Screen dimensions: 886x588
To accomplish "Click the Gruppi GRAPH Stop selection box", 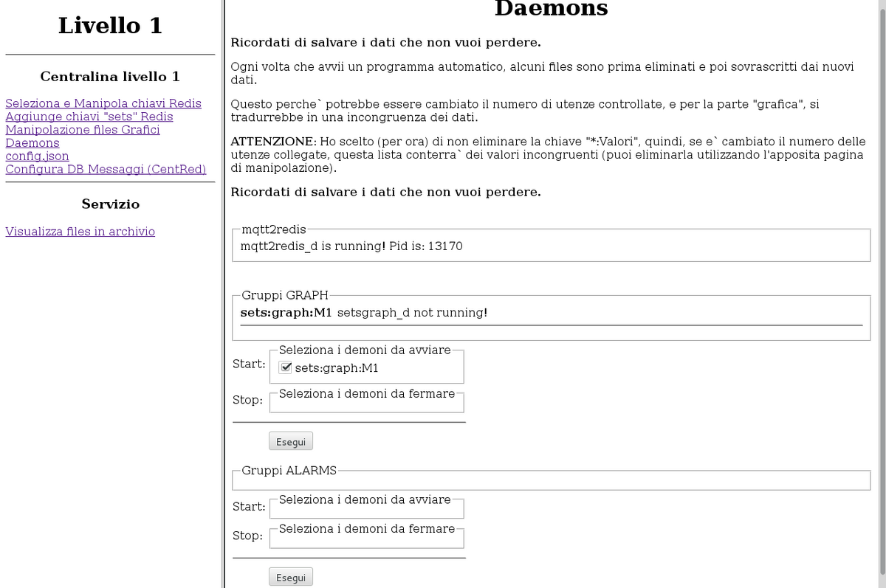I will tap(367, 404).
